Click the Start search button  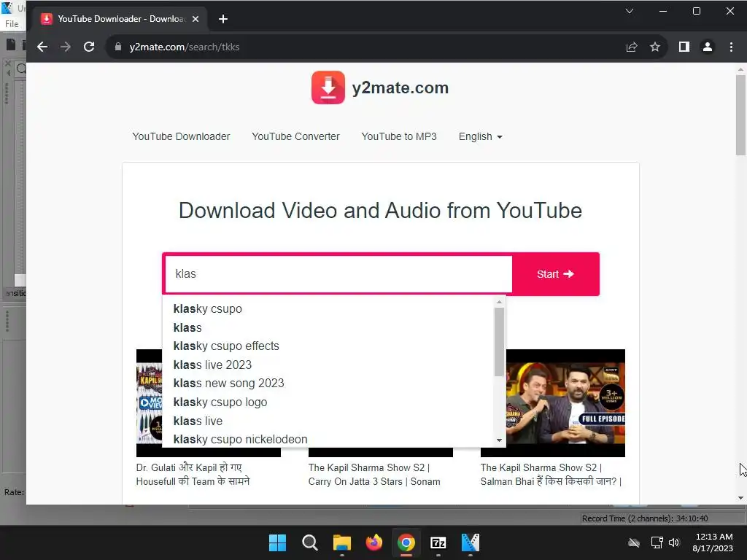click(x=555, y=274)
